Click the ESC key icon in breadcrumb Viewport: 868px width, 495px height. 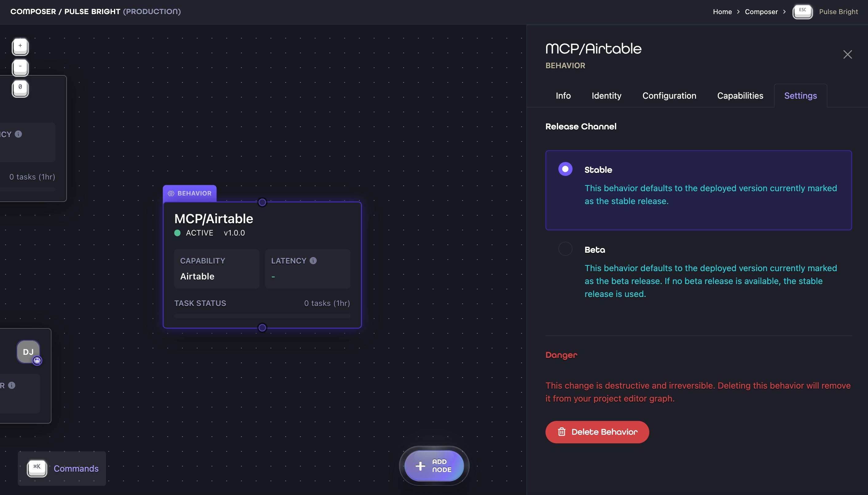802,12
